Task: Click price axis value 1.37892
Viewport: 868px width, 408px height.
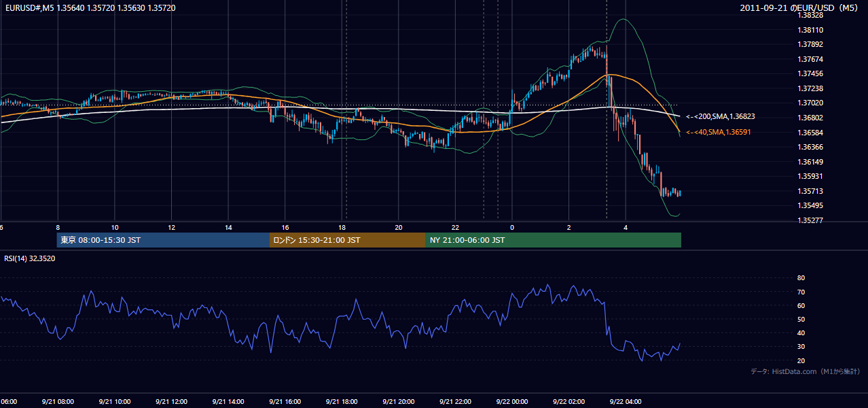Action: click(x=810, y=45)
